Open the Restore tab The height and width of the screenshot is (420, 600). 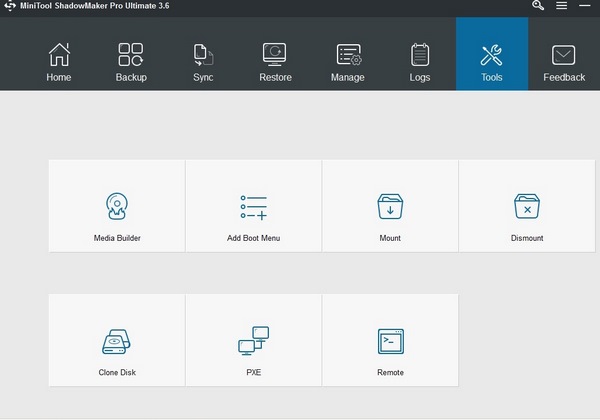tap(275, 62)
